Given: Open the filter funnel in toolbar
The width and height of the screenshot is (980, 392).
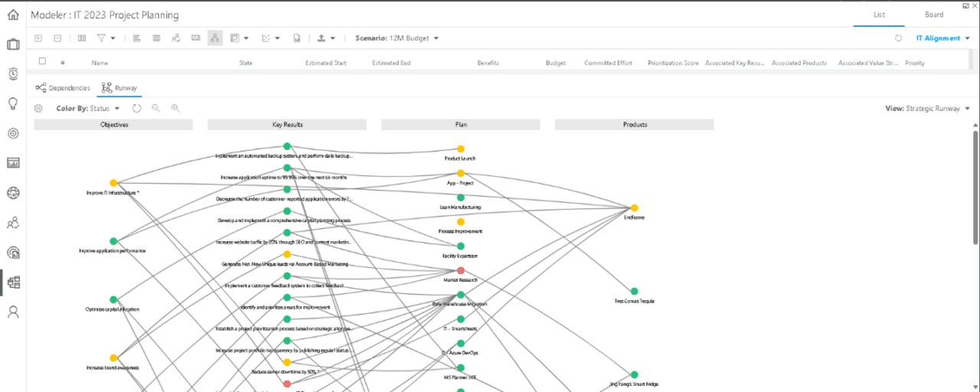Looking at the screenshot, I should (101, 38).
